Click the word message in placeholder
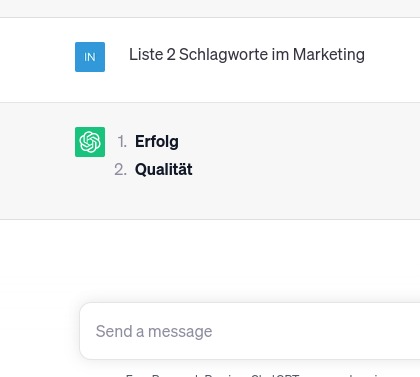Screen dimensions: 420x377 click(x=180, y=332)
